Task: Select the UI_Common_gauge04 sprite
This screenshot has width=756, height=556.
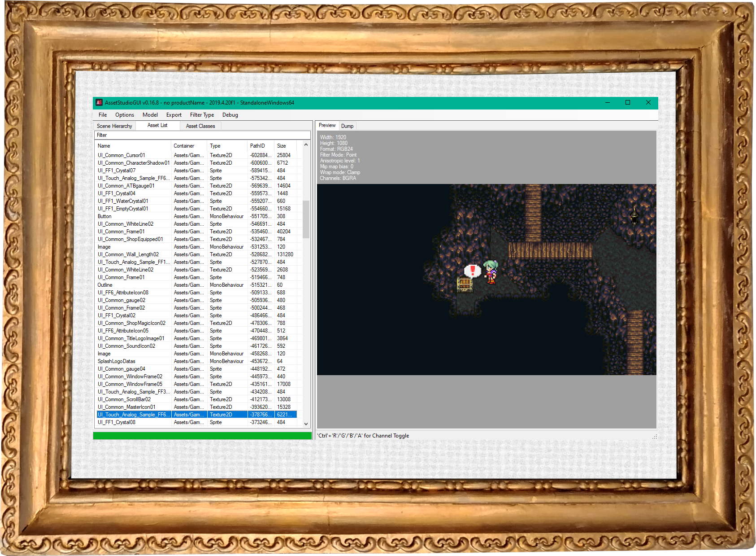Action: [196, 369]
